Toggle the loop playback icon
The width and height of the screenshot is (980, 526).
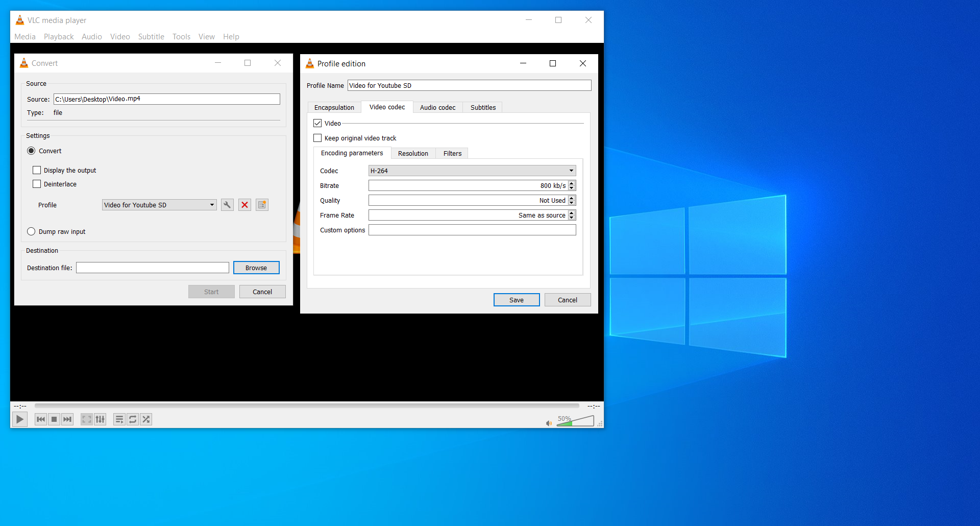click(133, 419)
